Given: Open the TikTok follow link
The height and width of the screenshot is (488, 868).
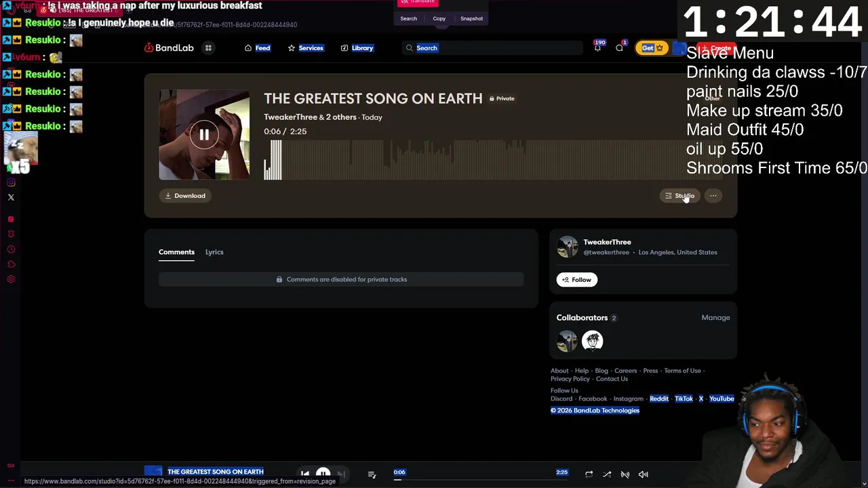Looking at the screenshot, I should point(684,399).
